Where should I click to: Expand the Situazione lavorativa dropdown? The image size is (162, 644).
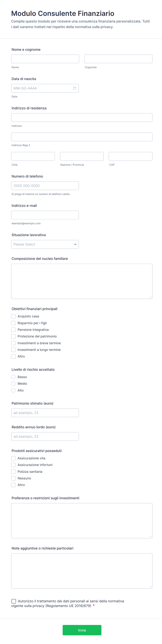(x=45, y=244)
